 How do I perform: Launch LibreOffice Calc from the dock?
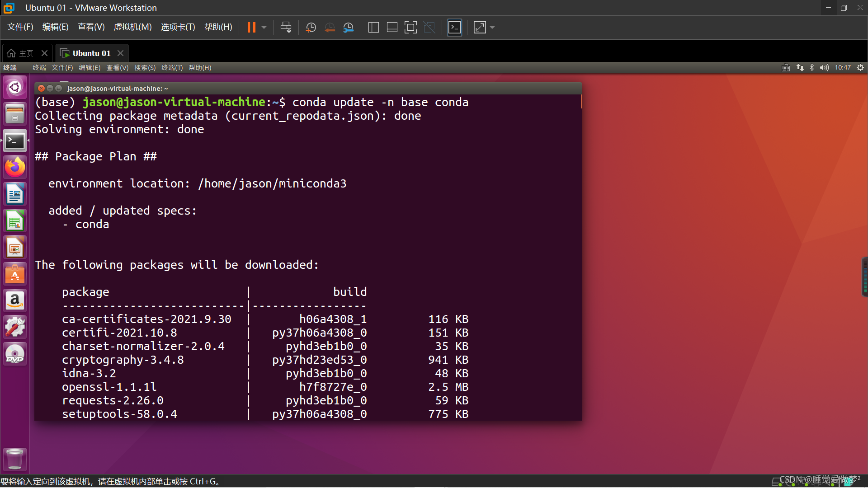pyautogui.click(x=15, y=221)
